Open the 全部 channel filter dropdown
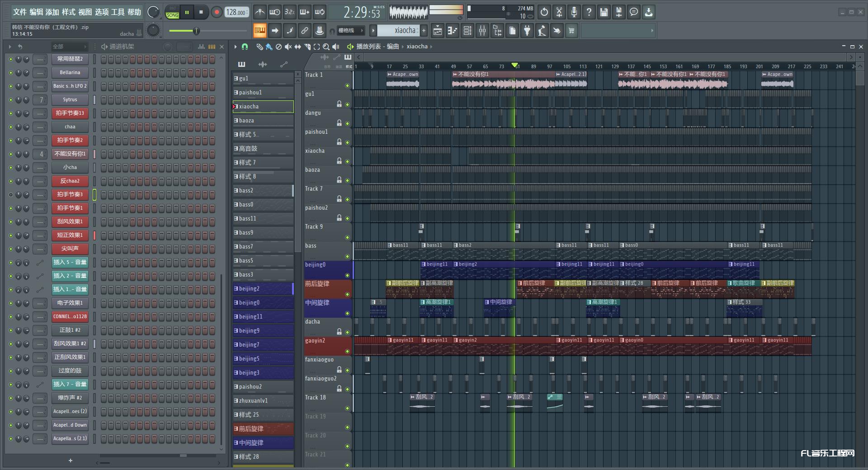 [x=69, y=47]
